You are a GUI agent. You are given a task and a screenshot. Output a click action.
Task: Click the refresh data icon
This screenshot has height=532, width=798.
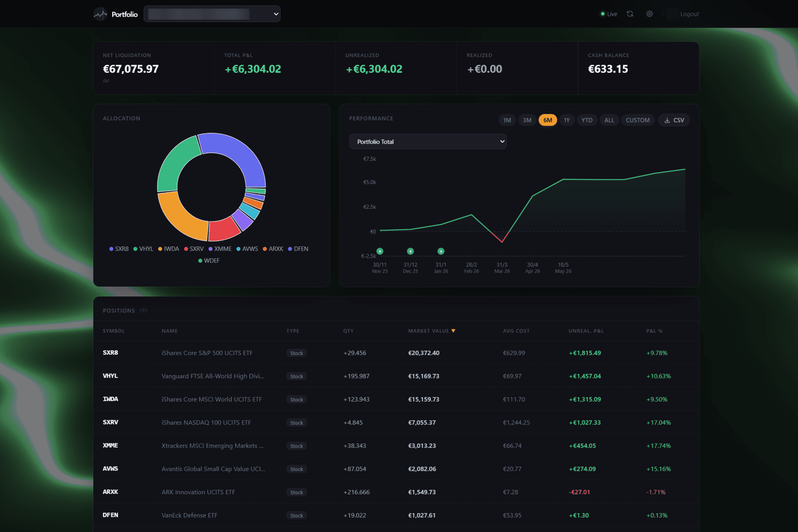coord(630,14)
